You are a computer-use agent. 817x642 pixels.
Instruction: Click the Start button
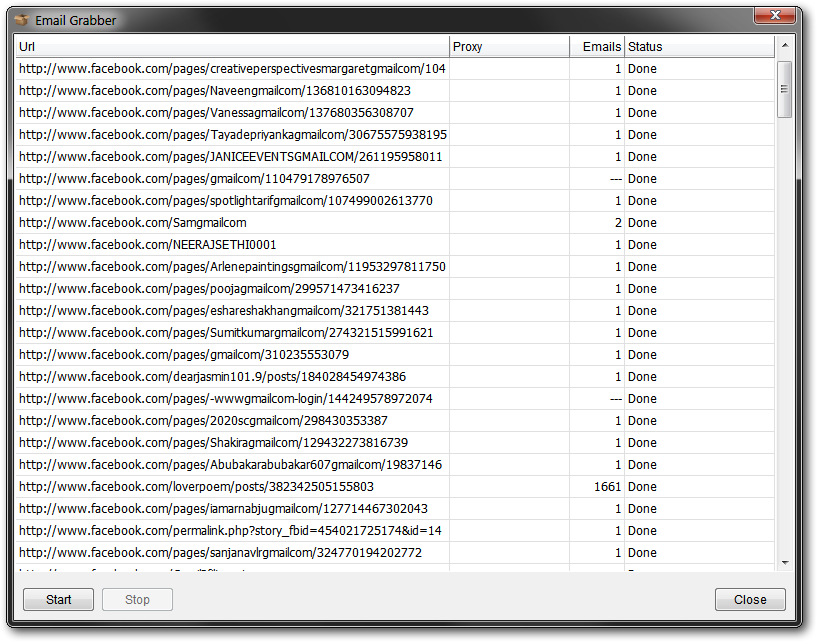coord(58,599)
